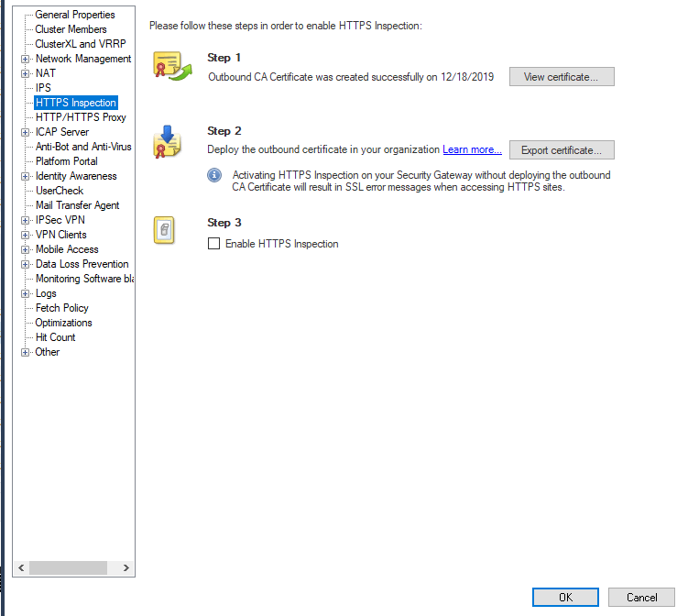Expand the Identity Awareness node

point(26,176)
